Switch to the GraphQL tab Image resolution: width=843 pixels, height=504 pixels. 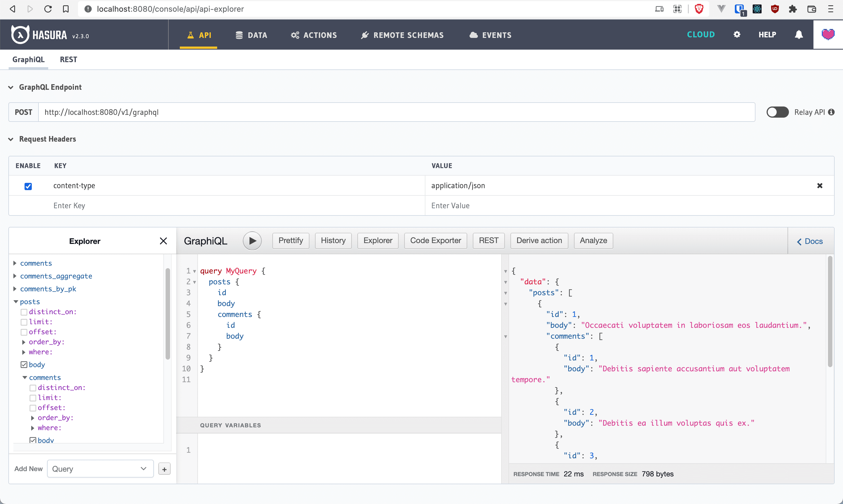point(28,59)
